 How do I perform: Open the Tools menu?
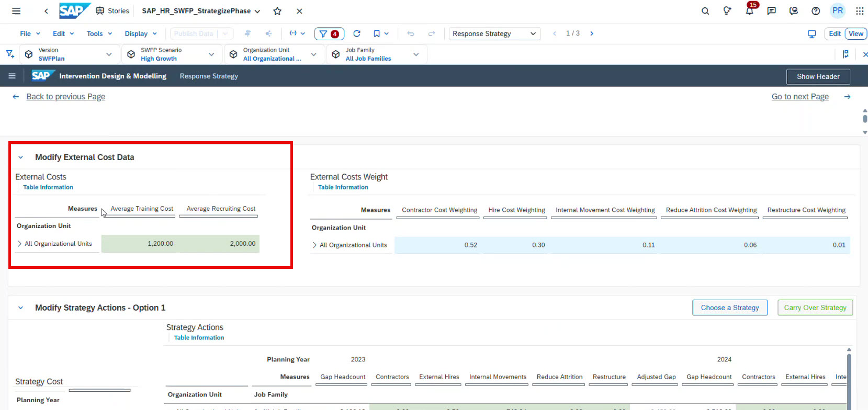pos(99,33)
